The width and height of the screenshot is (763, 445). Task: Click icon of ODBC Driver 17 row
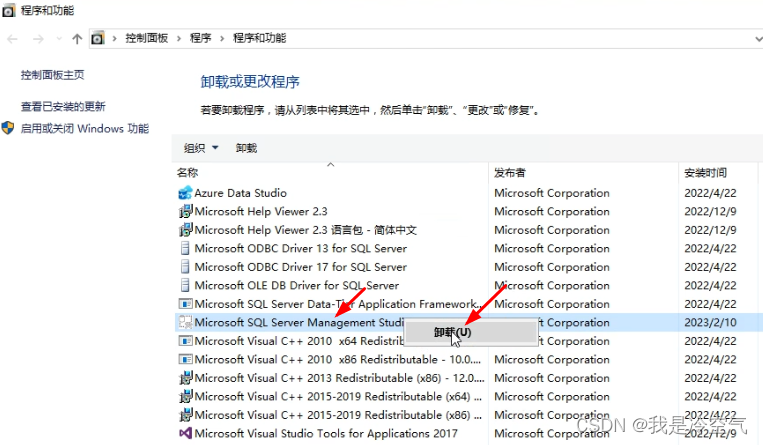point(185,267)
